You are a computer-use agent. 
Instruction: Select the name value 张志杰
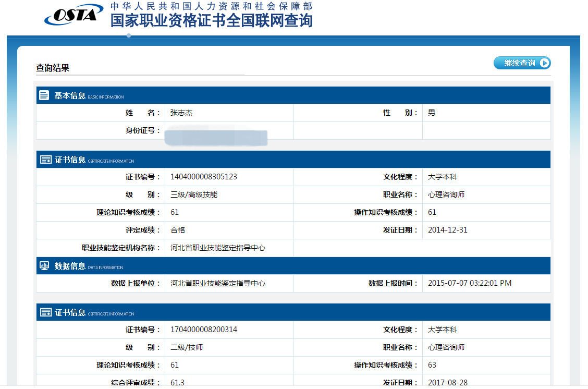(181, 113)
